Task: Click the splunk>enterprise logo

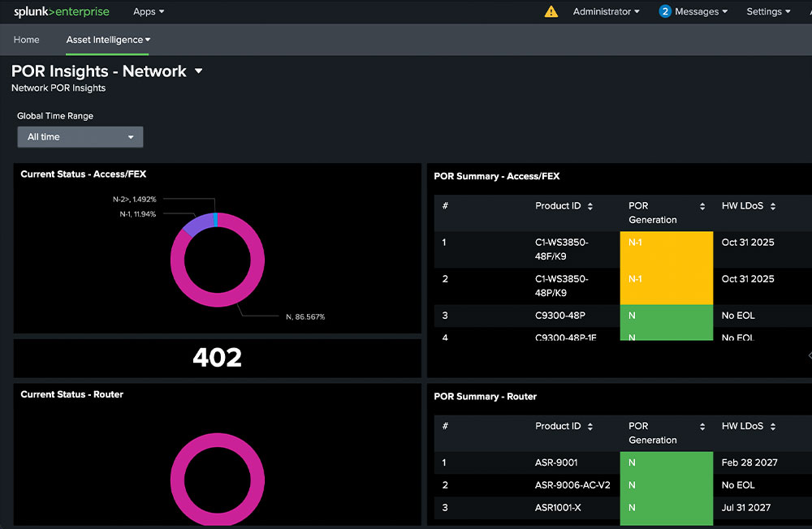Action: [x=62, y=11]
